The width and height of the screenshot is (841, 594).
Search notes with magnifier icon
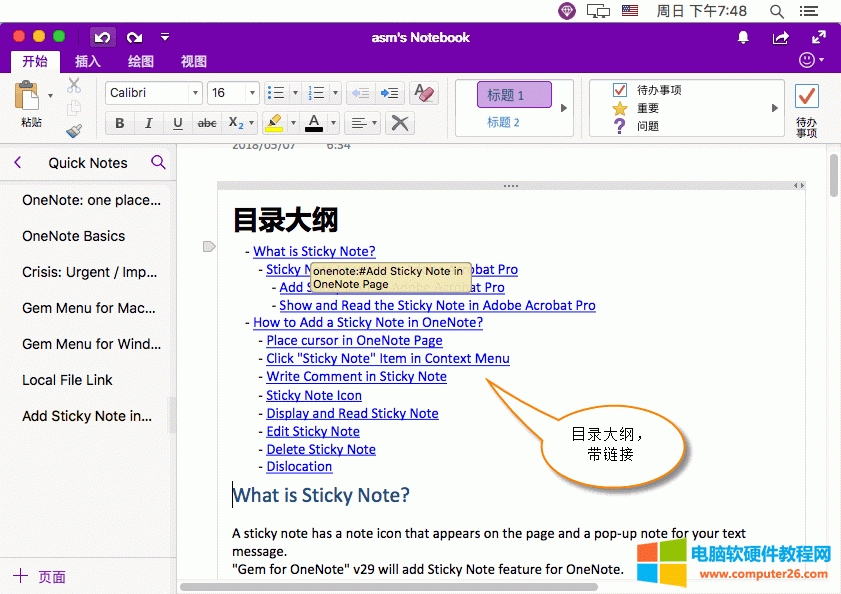click(158, 162)
